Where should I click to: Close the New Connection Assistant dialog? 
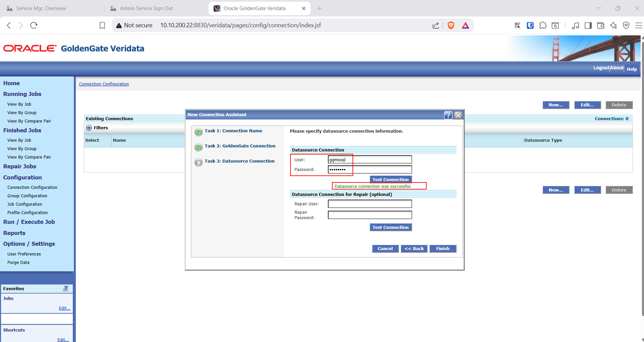click(x=458, y=115)
